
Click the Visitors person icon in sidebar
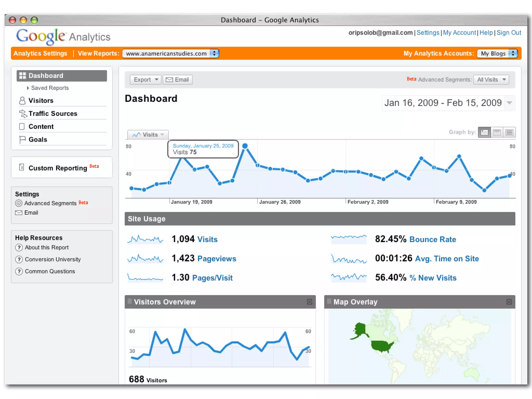tap(22, 101)
